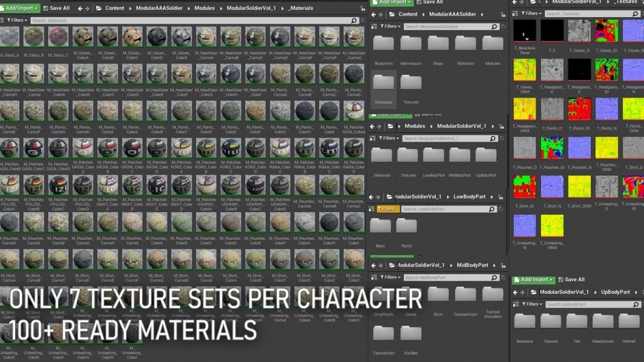Select ModularSoldierVol_1 in _Materials breadcrumb path

tap(251, 8)
